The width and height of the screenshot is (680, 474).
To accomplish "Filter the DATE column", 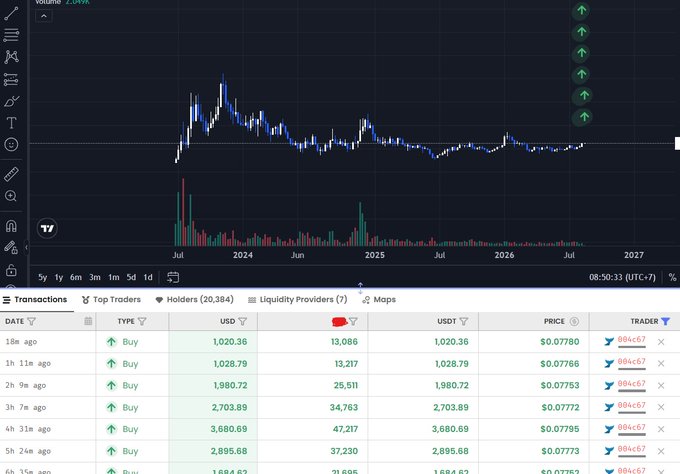I will 32,321.
